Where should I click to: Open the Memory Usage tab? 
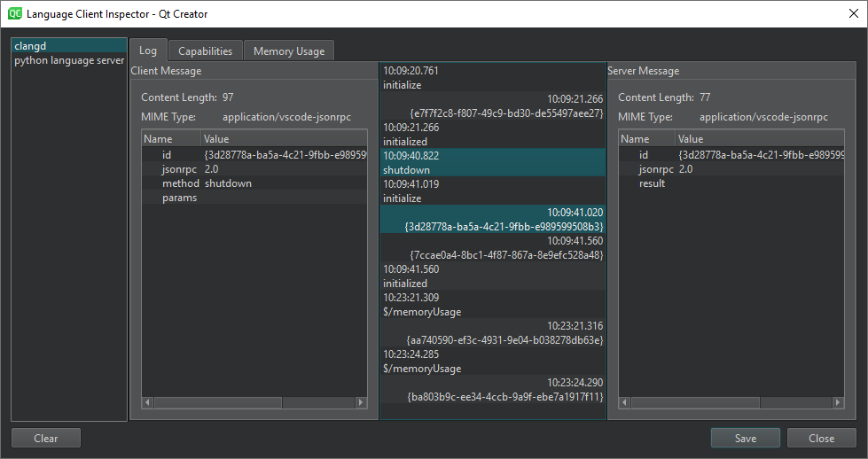(x=289, y=51)
